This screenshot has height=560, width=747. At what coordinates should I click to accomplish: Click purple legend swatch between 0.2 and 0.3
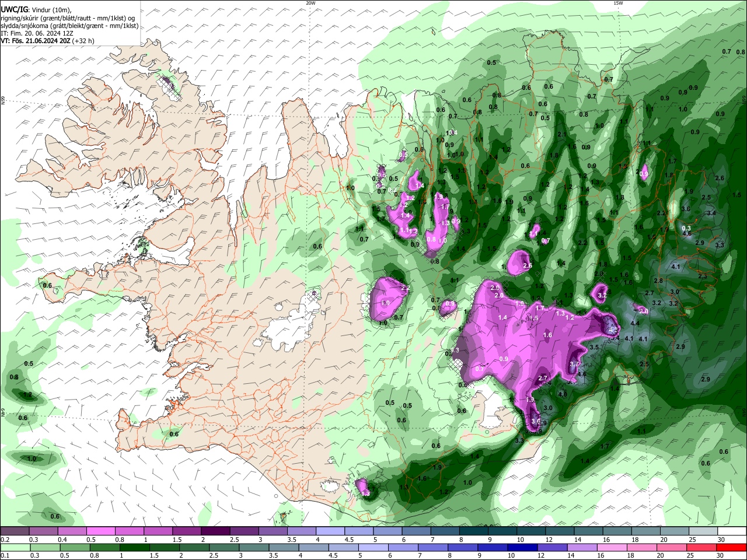pyautogui.click(x=15, y=531)
